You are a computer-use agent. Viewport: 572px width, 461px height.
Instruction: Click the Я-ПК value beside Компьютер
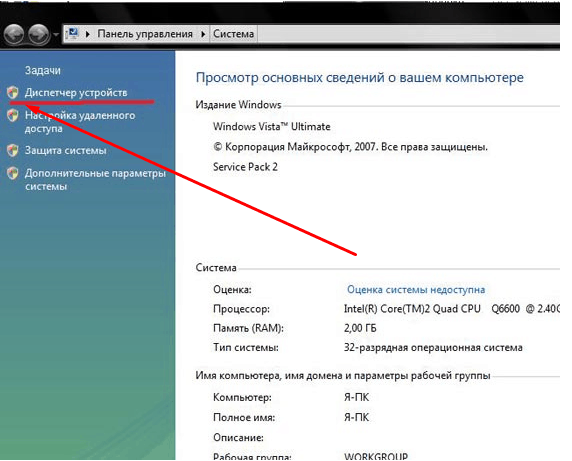(x=356, y=397)
